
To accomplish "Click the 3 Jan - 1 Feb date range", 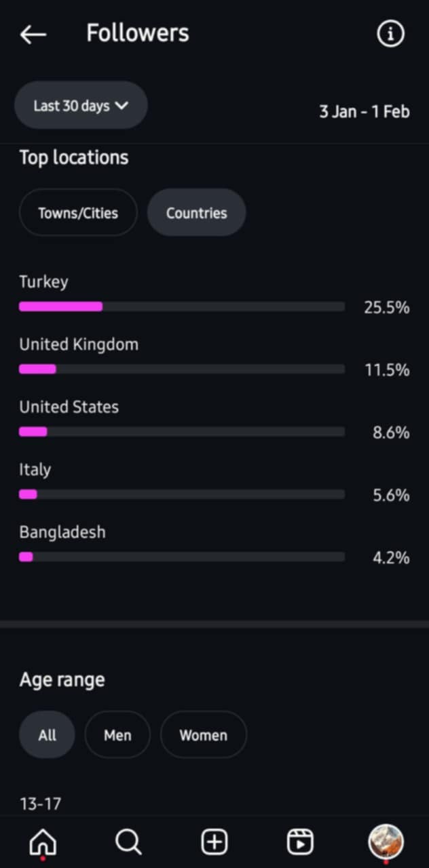I will coord(365,111).
